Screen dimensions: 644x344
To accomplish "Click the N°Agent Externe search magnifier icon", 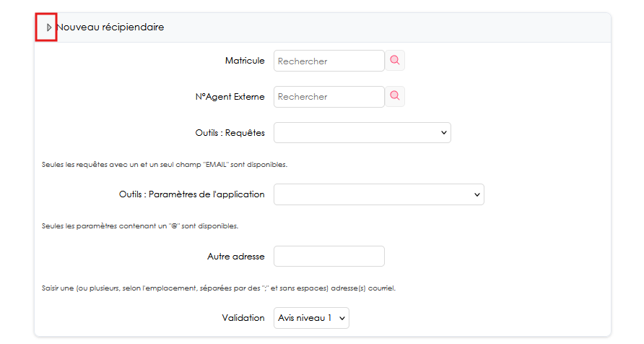I will 395,96.
